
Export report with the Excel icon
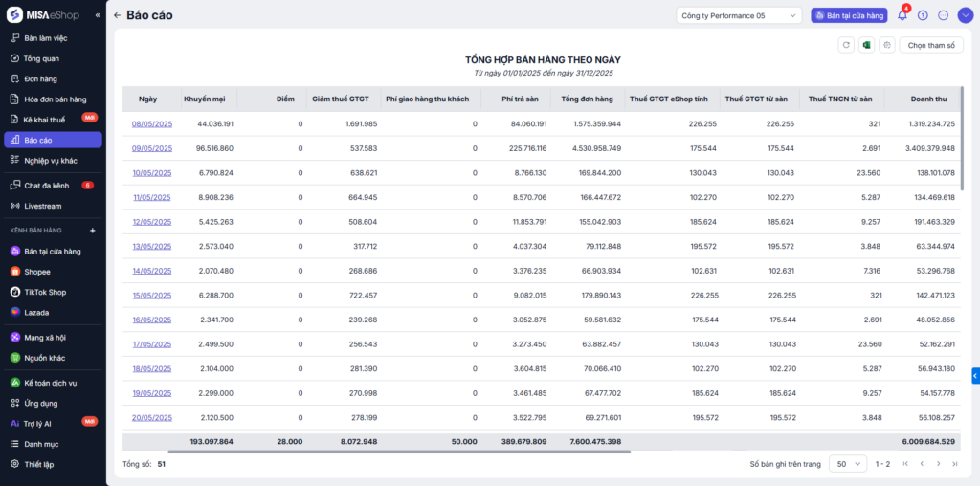[866, 45]
